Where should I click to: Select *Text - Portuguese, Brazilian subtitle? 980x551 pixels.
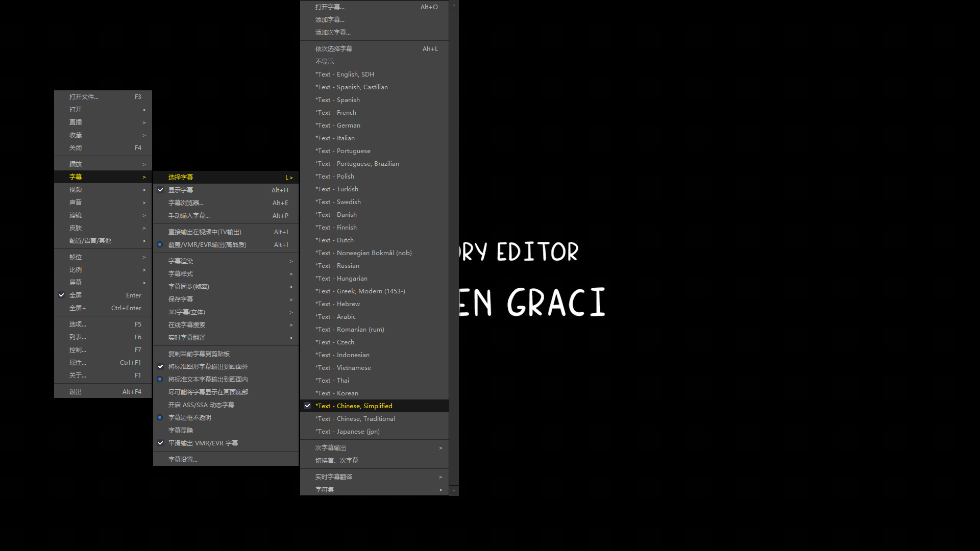[x=374, y=164]
